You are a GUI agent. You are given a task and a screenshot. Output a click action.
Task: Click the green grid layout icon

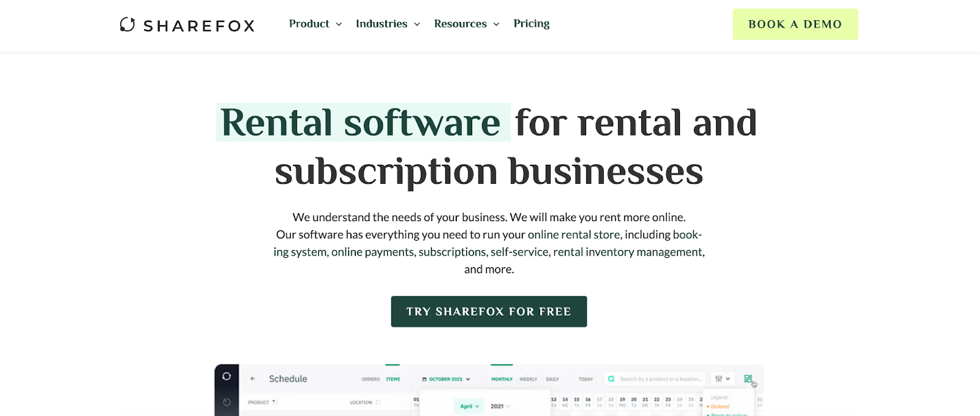[748, 379]
